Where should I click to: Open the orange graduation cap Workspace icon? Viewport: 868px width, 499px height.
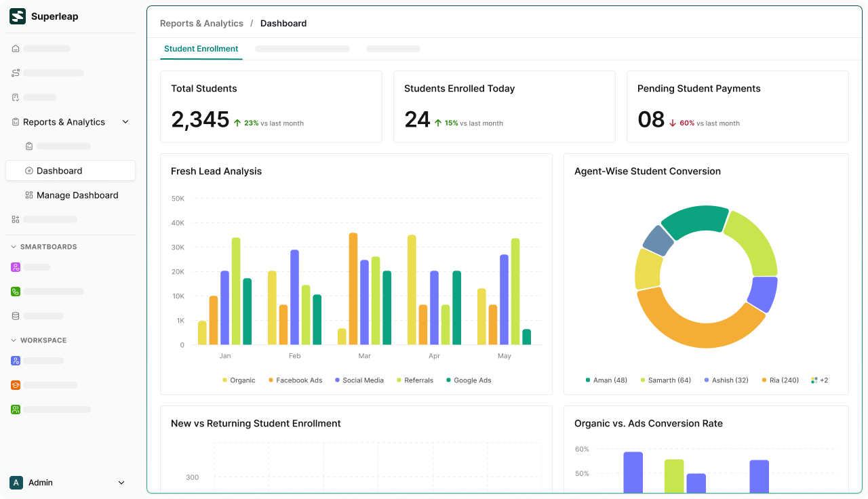pyautogui.click(x=16, y=385)
